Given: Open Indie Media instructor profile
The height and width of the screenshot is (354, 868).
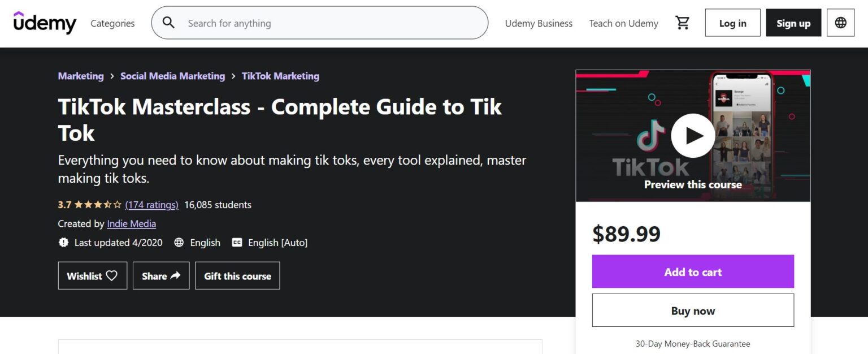Looking at the screenshot, I should pos(131,223).
